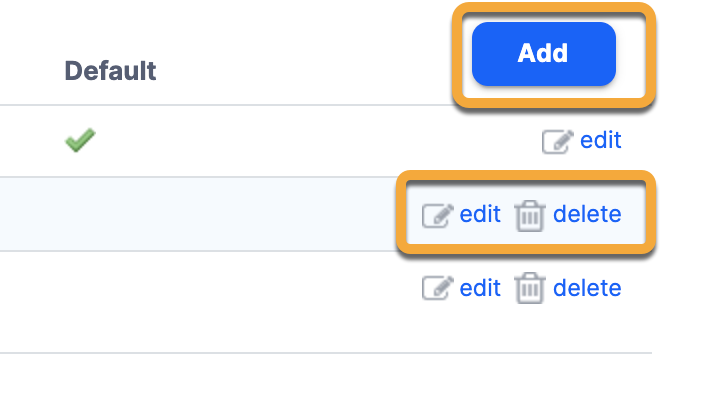Screen dimensions: 716x416
Task: Click the pencil icon in highlighted second row
Action: (437, 215)
